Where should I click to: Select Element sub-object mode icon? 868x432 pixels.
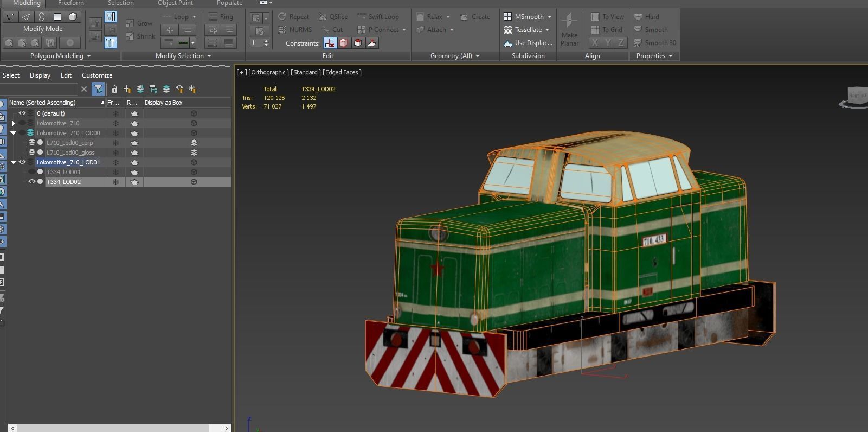tap(73, 17)
